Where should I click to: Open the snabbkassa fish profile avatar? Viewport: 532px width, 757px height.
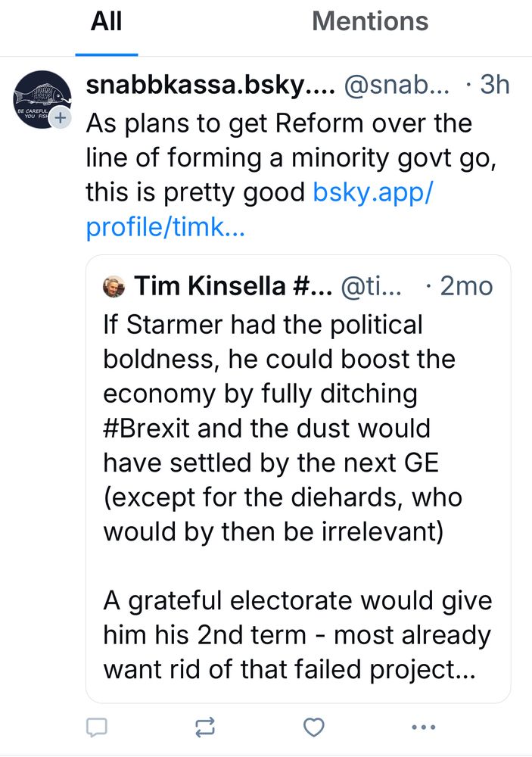click(x=41, y=100)
